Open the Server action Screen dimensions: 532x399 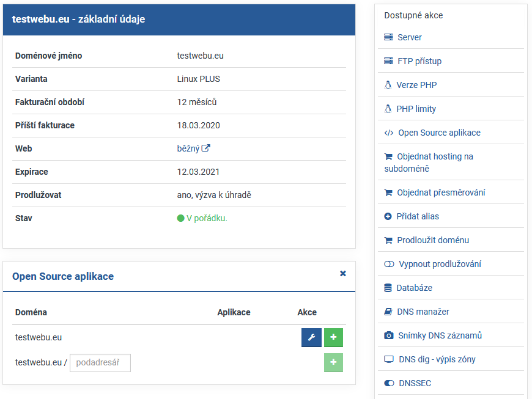[409, 37]
